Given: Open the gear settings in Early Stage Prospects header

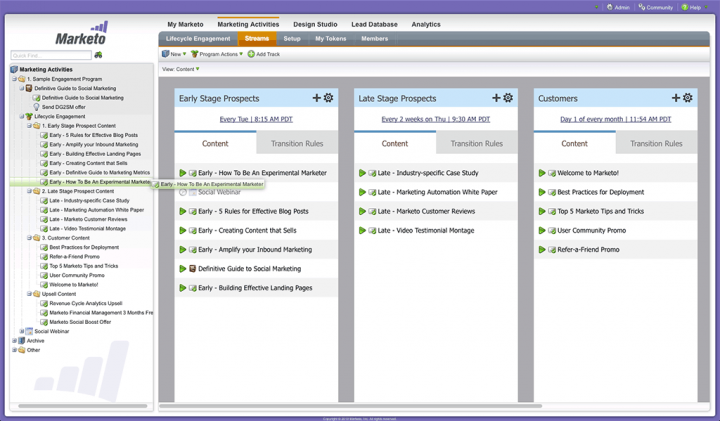Looking at the screenshot, I should [x=328, y=98].
